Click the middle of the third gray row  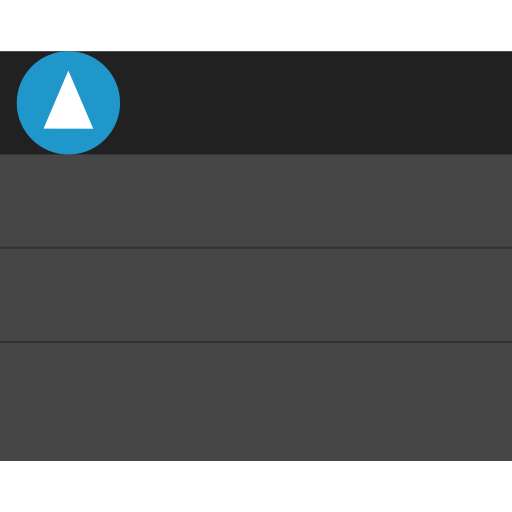pos(256,401)
